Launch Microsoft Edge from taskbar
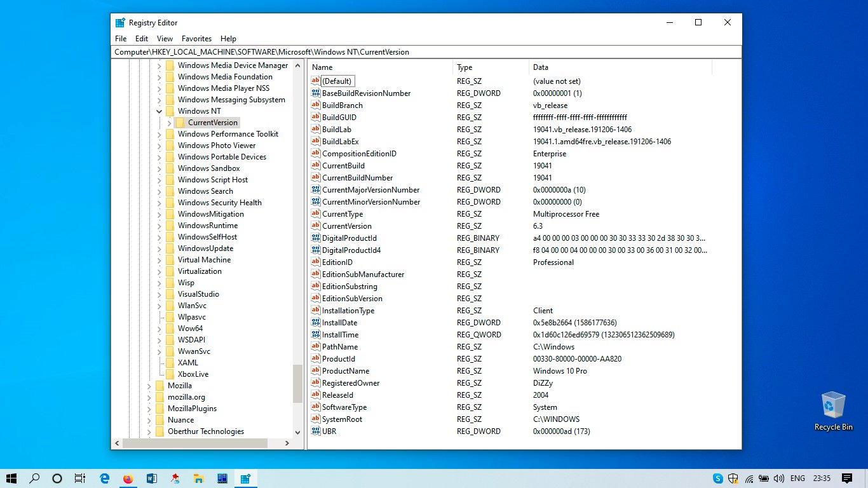Screen dimensions: 868x488 click(x=105, y=478)
